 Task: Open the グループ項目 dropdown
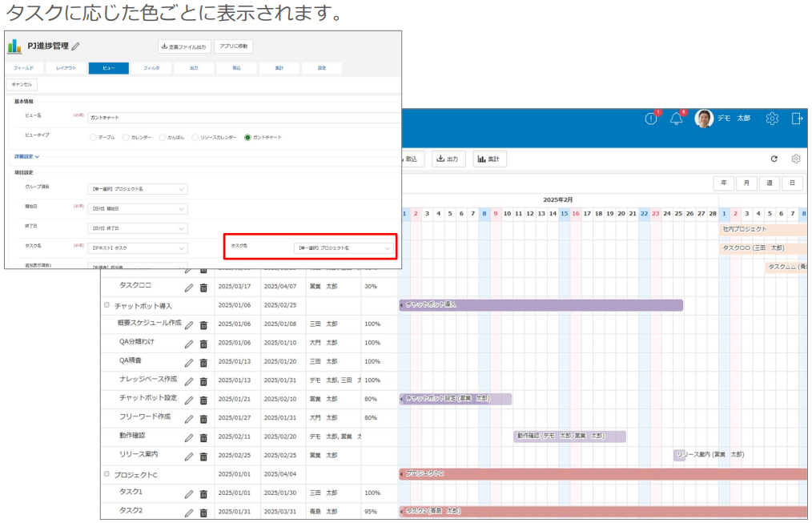point(137,189)
